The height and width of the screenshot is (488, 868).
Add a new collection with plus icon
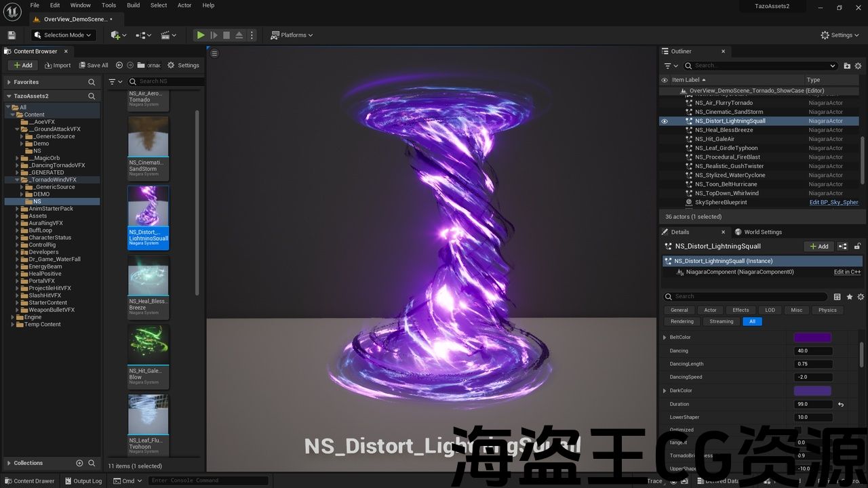[79, 463]
